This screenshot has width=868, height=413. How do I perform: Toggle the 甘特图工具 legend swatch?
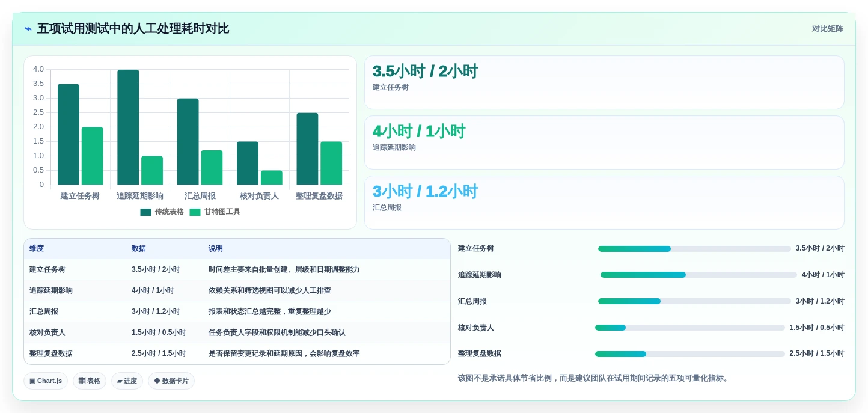[x=195, y=212]
